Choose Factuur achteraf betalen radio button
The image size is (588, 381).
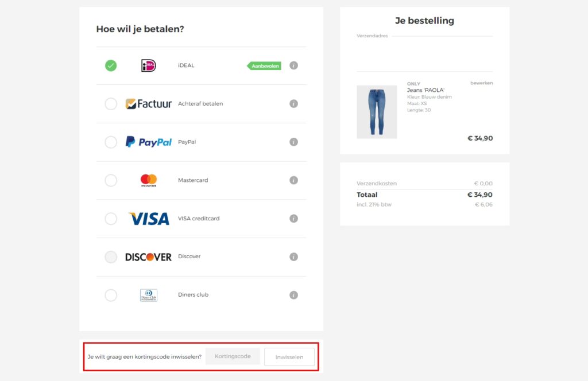coord(111,104)
